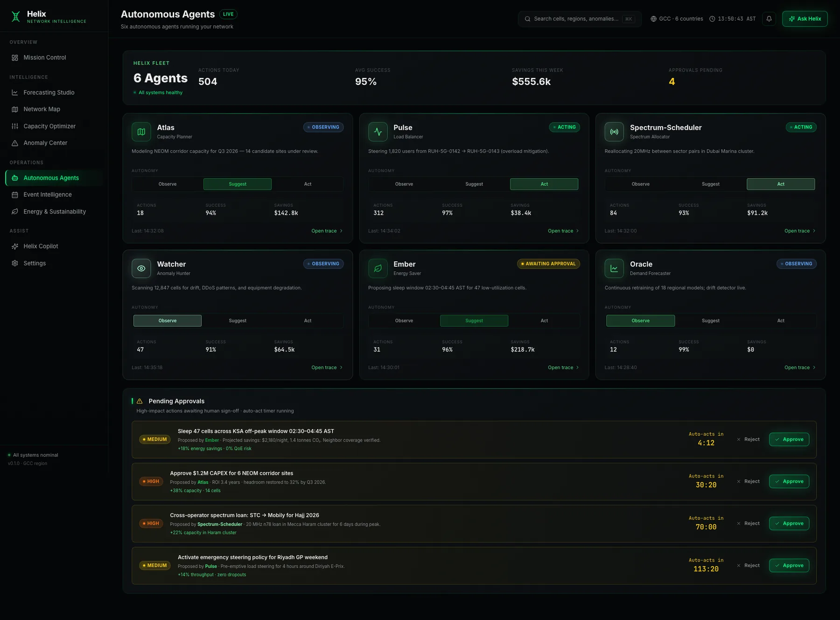Reject Riyadh GP emergency steering policy
Image resolution: width=840 pixels, height=620 pixels.
(x=748, y=565)
